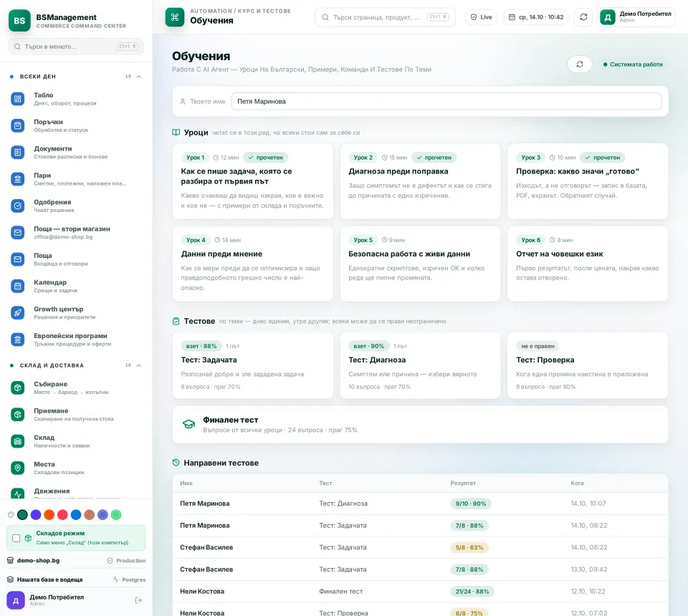Pick the orange theme color swatch
The image size is (688, 616).
coord(49,515)
